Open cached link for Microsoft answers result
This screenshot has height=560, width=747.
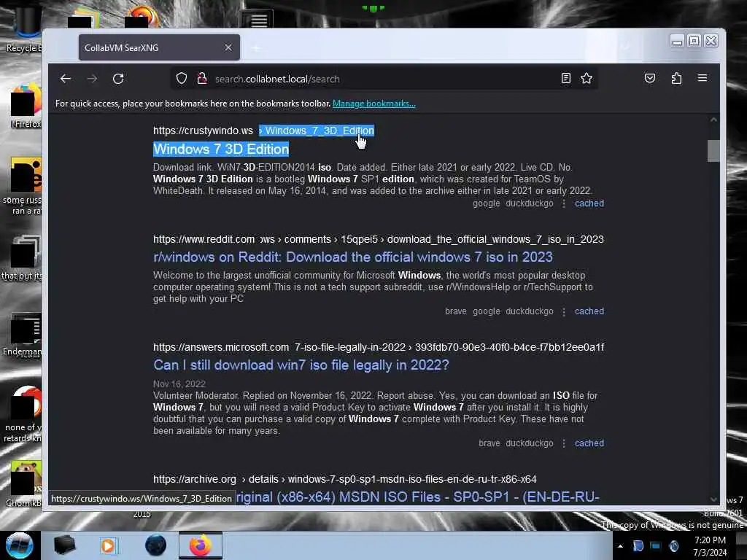point(589,443)
